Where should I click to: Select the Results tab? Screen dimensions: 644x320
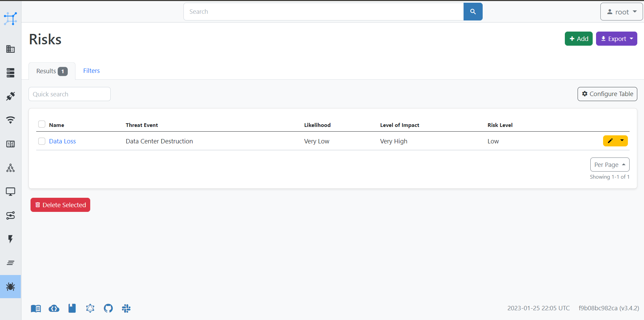pyautogui.click(x=52, y=71)
